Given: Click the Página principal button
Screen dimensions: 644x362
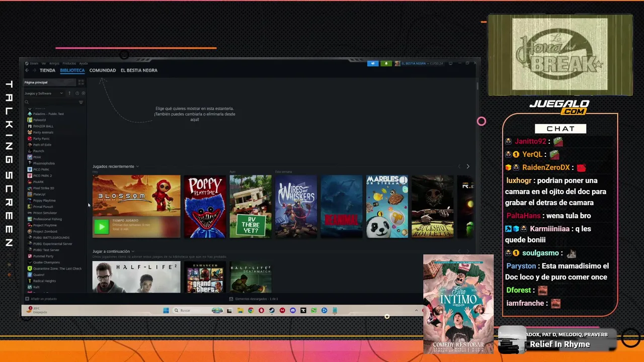Looking at the screenshot, I should click(50, 82).
